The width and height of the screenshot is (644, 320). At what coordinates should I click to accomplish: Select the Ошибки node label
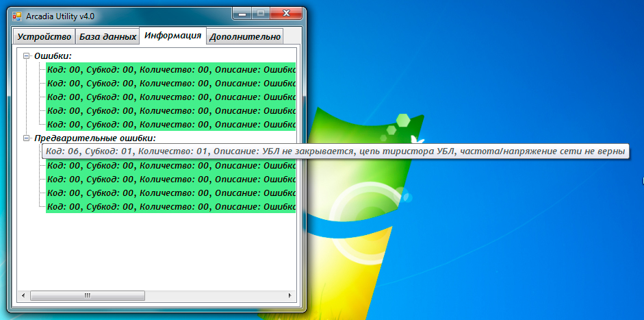pyautogui.click(x=53, y=56)
